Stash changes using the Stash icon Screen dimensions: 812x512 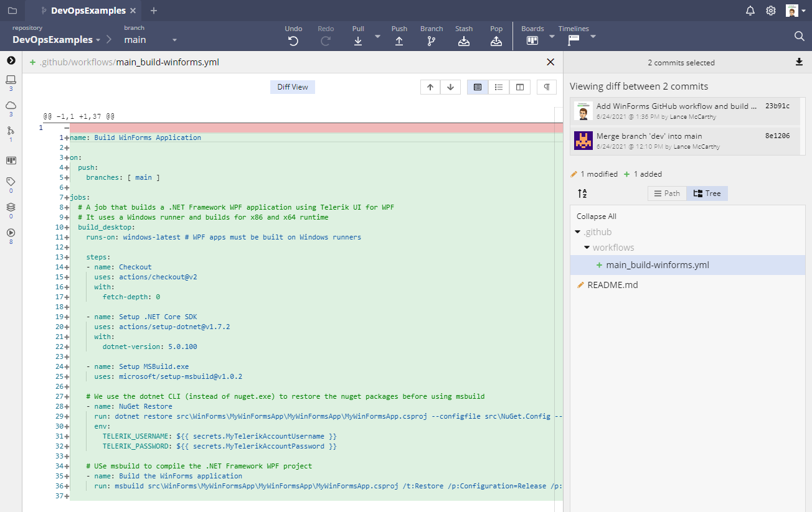click(x=463, y=41)
